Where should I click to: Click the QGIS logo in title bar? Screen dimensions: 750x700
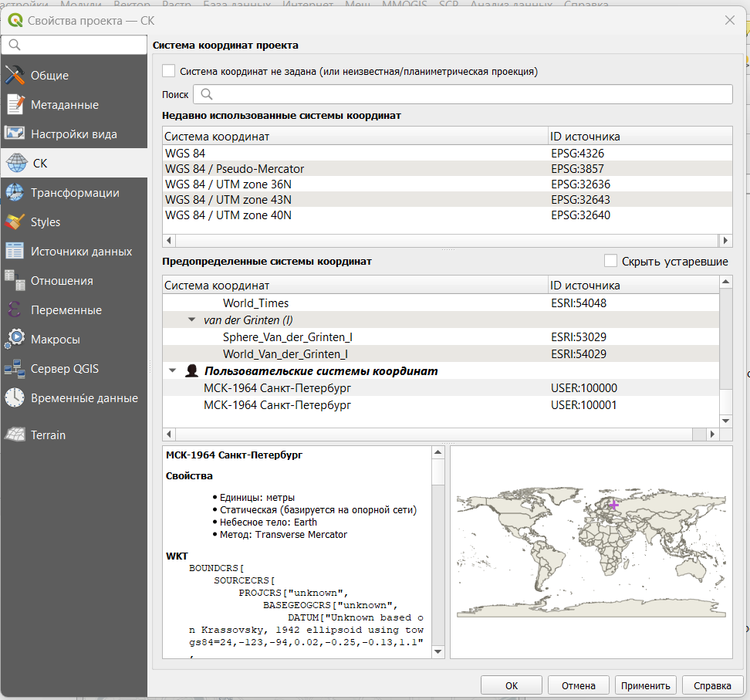[15, 20]
